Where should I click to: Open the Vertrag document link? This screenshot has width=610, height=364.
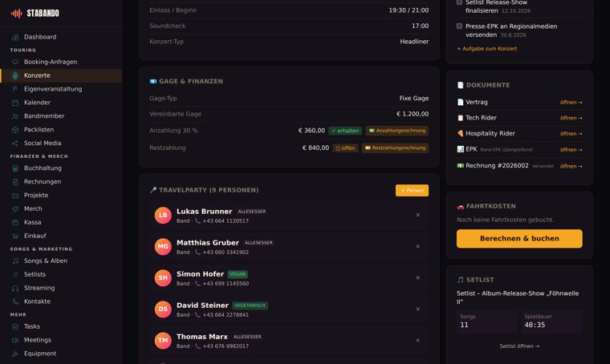click(571, 103)
